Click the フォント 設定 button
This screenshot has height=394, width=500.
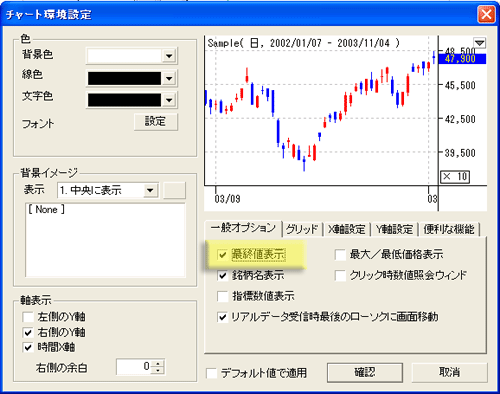pyautogui.click(x=156, y=122)
